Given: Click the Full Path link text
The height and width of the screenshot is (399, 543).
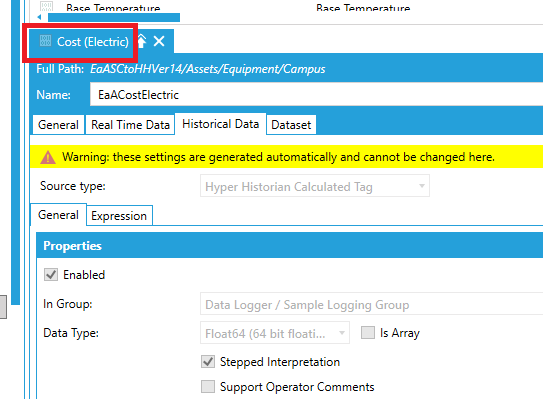Looking at the screenshot, I should pyautogui.click(x=207, y=69).
